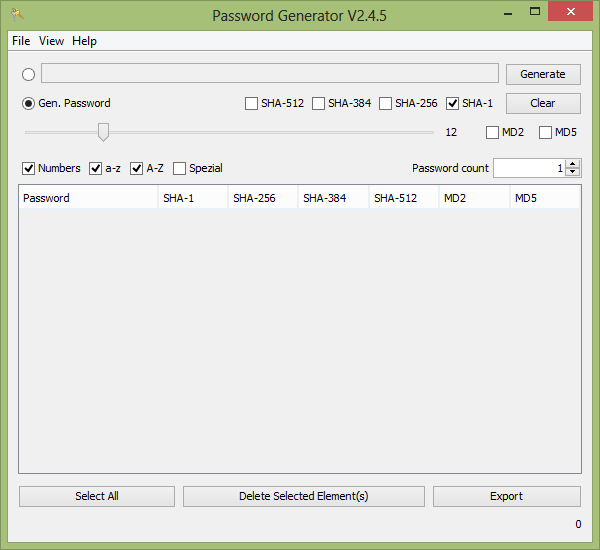Viewport: 600px width, 550px height.
Task: Click Delete Selected Element(s) button
Action: click(x=304, y=496)
